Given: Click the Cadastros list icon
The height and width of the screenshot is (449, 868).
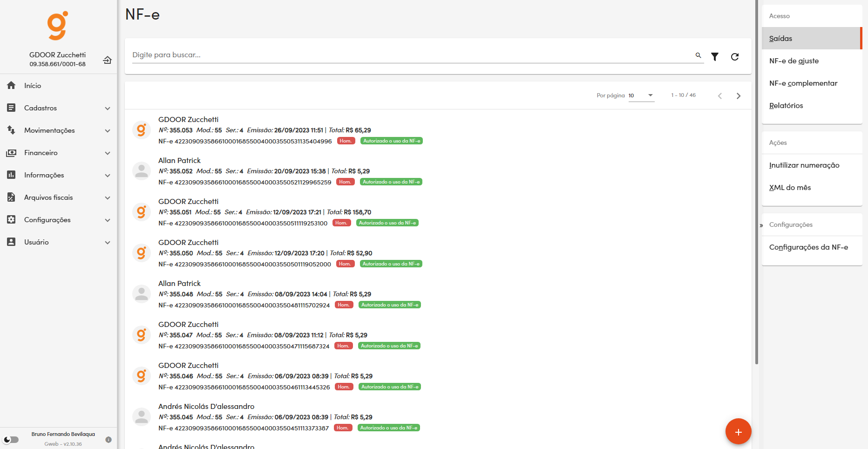Looking at the screenshot, I should (11, 108).
